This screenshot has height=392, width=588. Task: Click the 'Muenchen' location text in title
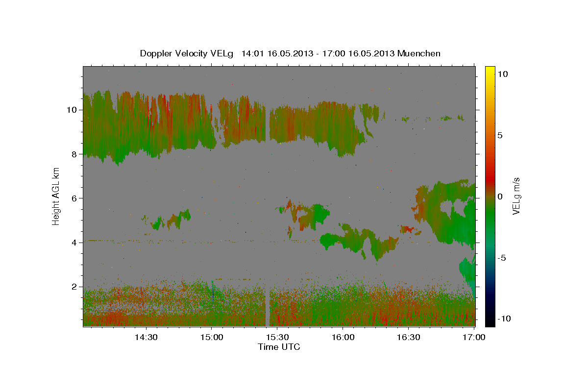(x=419, y=53)
